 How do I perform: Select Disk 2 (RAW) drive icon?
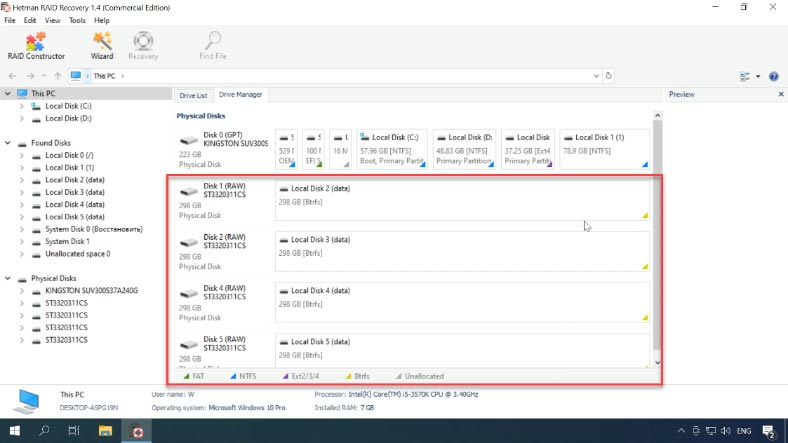(189, 242)
